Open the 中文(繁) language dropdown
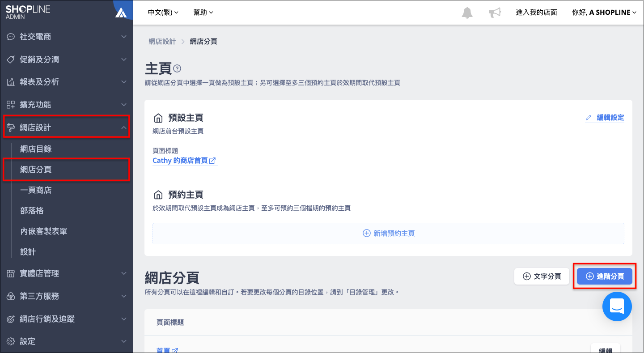This screenshot has width=644, height=353. 163,13
